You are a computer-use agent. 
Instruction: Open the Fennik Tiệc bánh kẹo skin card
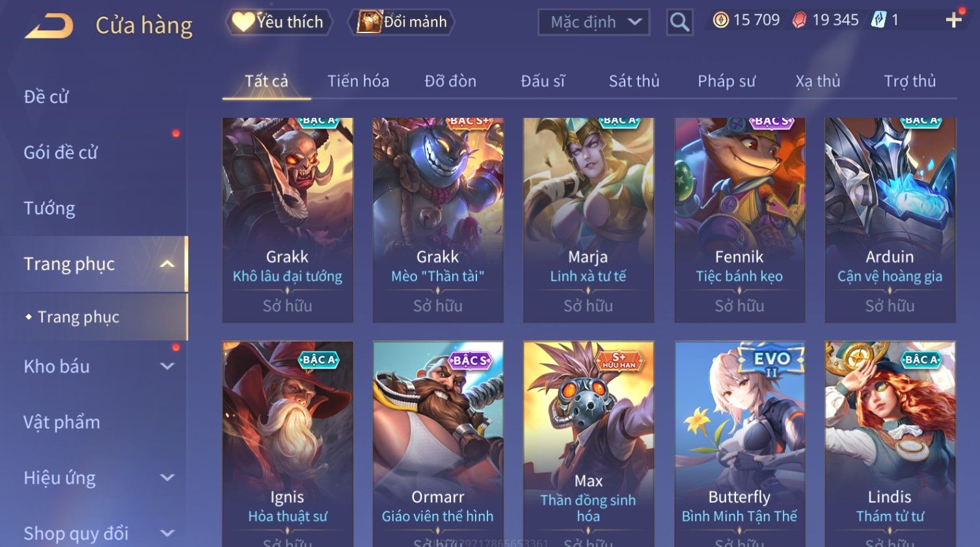739,220
